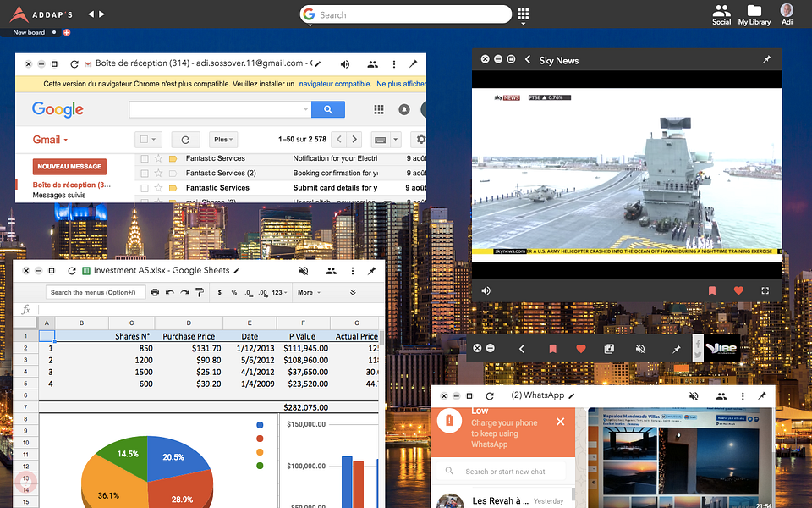This screenshot has width=812, height=508.
Task: Select the Paint format tool
Action: click(200, 292)
